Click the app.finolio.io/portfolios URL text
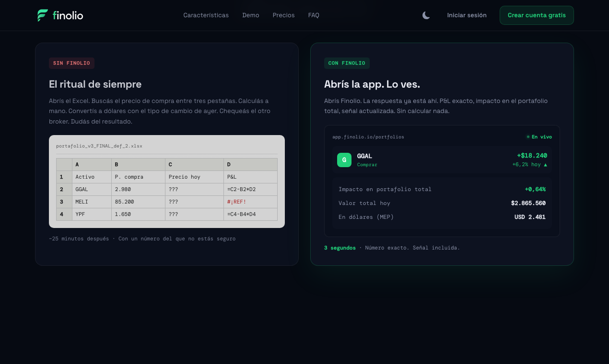Image resolution: width=609 pixels, height=364 pixels. [x=368, y=137]
